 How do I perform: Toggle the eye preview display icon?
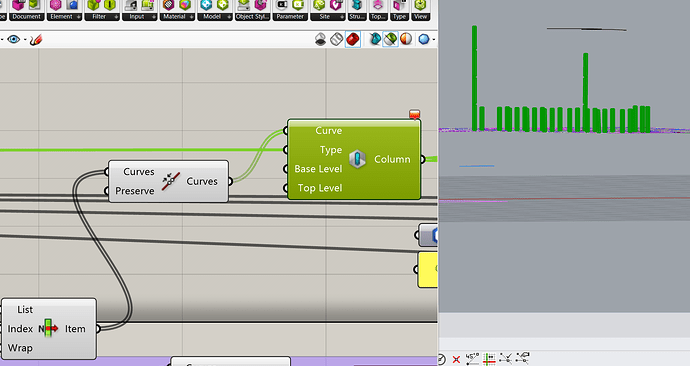coord(14,40)
